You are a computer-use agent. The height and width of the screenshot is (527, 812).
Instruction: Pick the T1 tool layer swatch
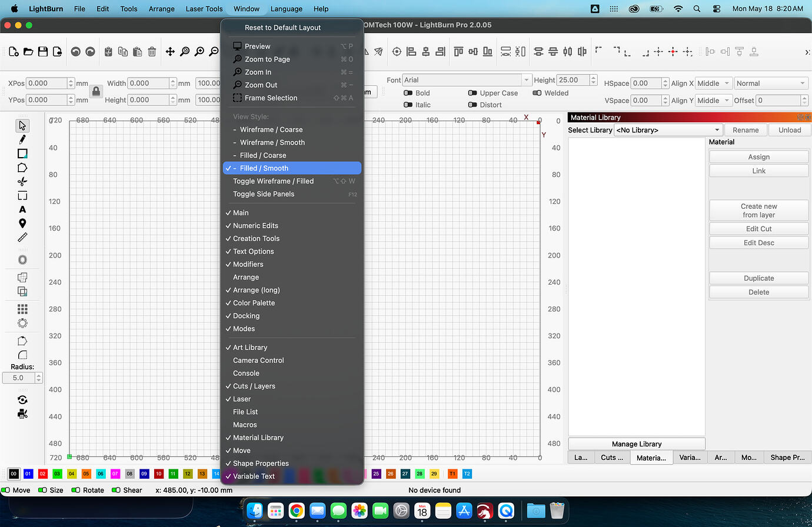[x=452, y=473]
